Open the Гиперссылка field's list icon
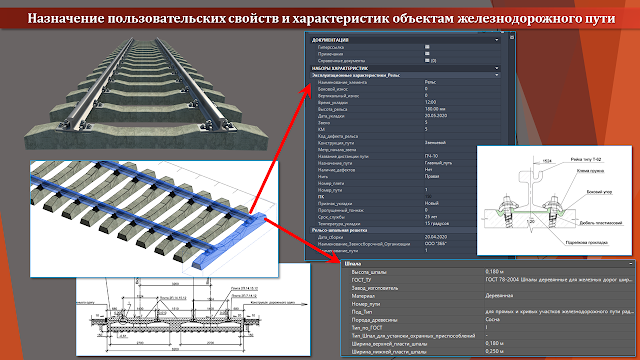Screen dimensions: 640x360 (427, 47)
